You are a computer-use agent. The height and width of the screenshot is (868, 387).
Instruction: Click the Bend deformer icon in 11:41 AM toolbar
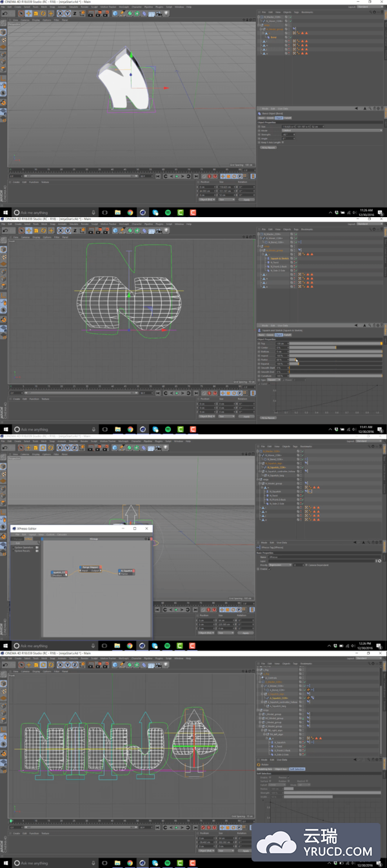coord(144,230)
